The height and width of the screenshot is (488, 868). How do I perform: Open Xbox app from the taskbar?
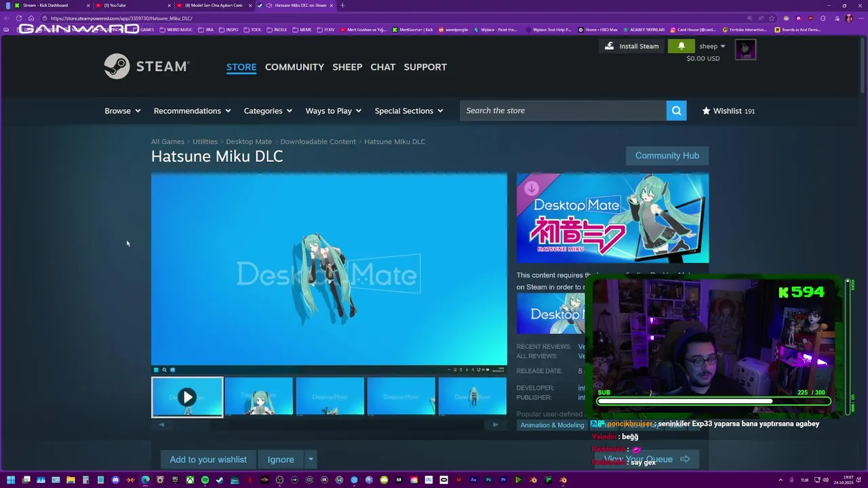(190, 480)
